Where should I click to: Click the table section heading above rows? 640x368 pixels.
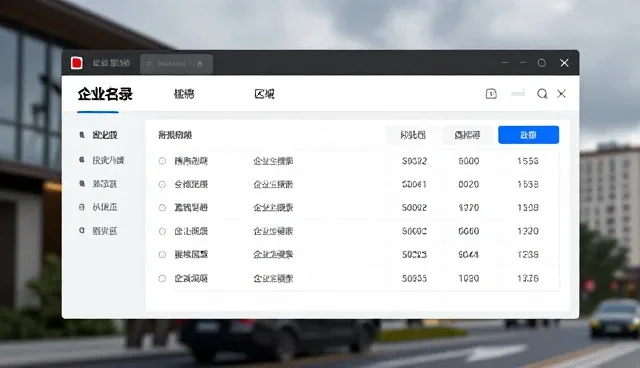[175, 135]
